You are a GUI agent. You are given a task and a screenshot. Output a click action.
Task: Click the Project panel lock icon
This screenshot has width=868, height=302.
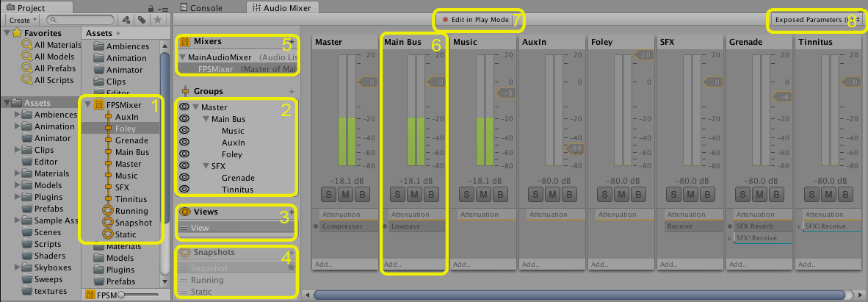[151, 8]
